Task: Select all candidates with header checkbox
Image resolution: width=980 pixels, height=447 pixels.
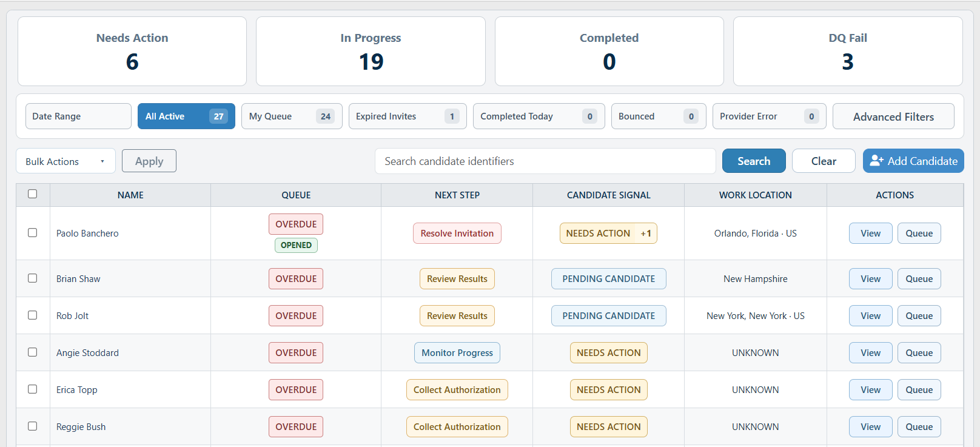Action: [33, 194]
